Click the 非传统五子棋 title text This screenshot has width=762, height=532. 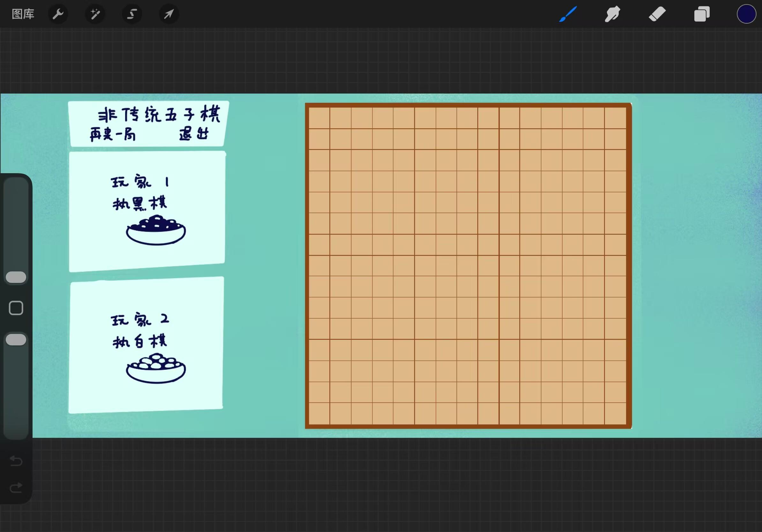(159, 115)
